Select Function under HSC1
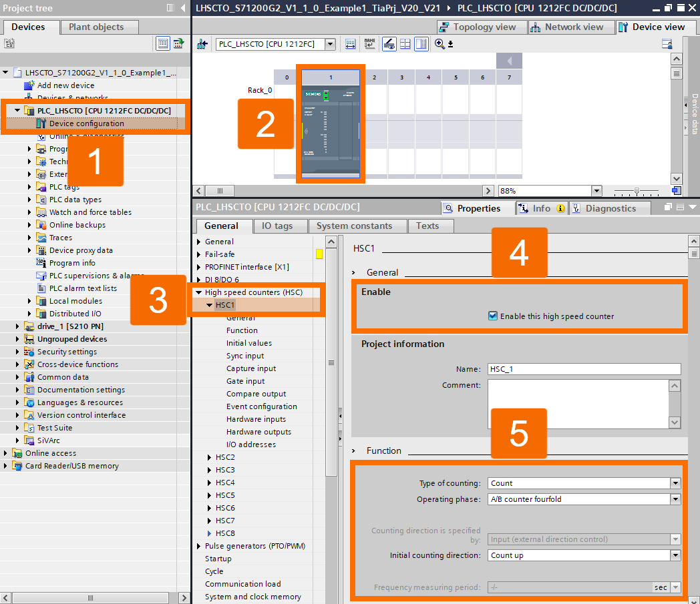Viewport: 700px width, 604px height. tap(242, 330)
